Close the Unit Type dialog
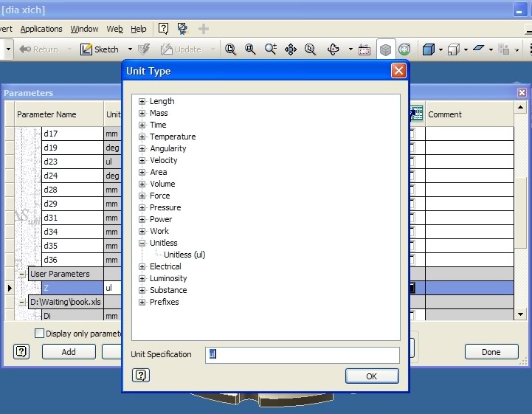 coord(398,71)
